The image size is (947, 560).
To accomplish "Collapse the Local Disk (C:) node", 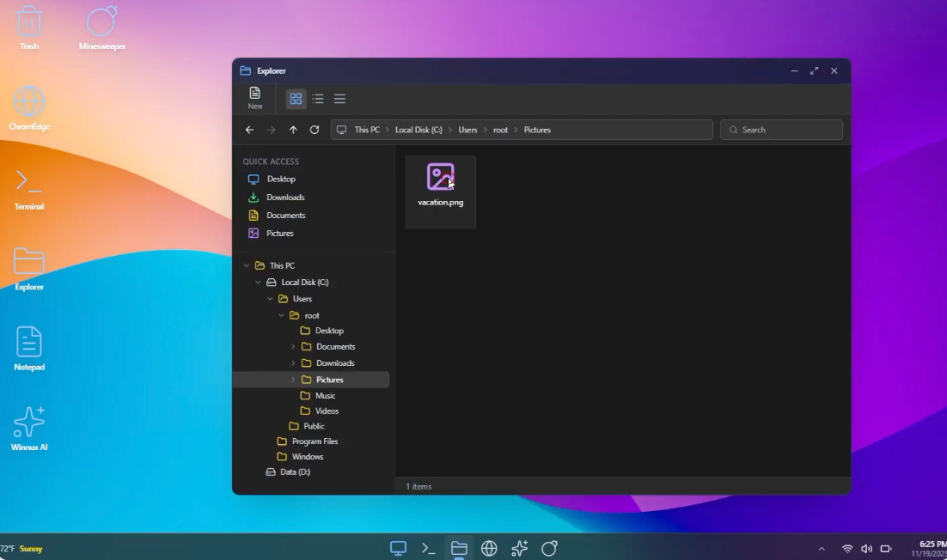I will pyautogui.click(x=258, y=283).
